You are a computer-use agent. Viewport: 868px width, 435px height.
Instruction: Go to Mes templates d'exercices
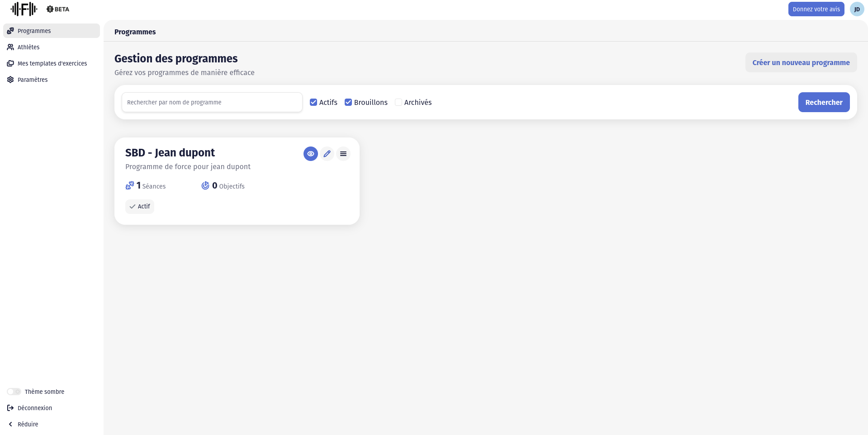(52, 63)
